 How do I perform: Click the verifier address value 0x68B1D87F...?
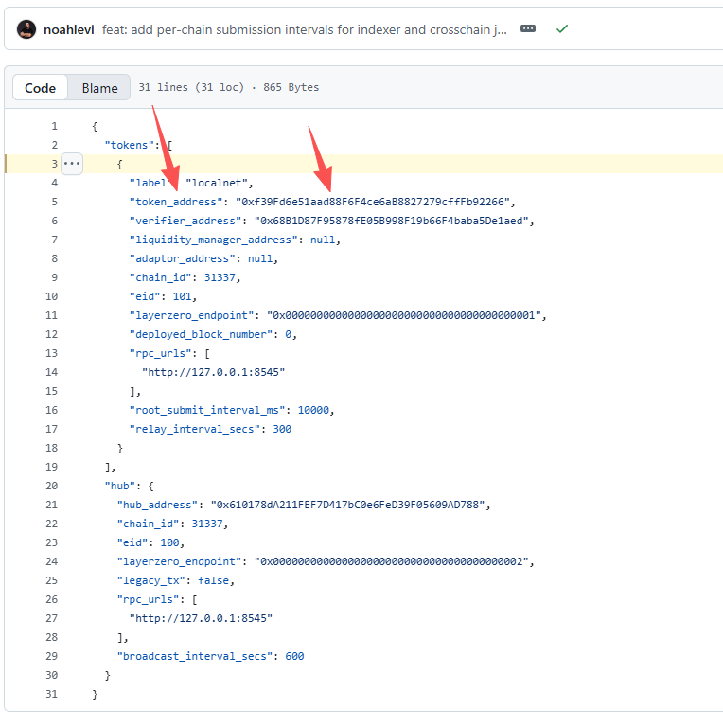(x=391, y=221)
